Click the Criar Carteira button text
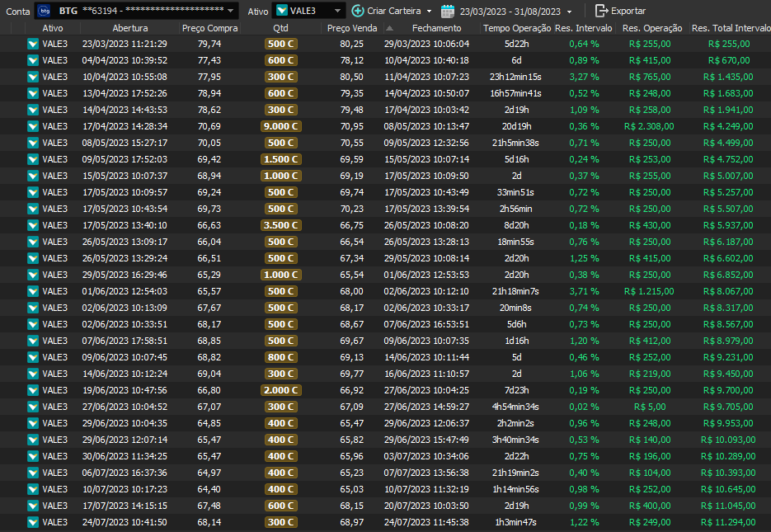Image resolution: width=771 pixels, height=532 pixels. click(394, 11)
